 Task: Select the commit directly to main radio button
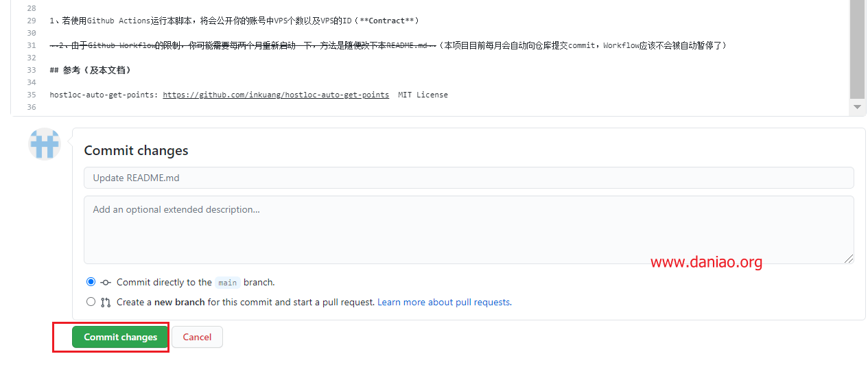pyautogui.click(x=91, y=282)
